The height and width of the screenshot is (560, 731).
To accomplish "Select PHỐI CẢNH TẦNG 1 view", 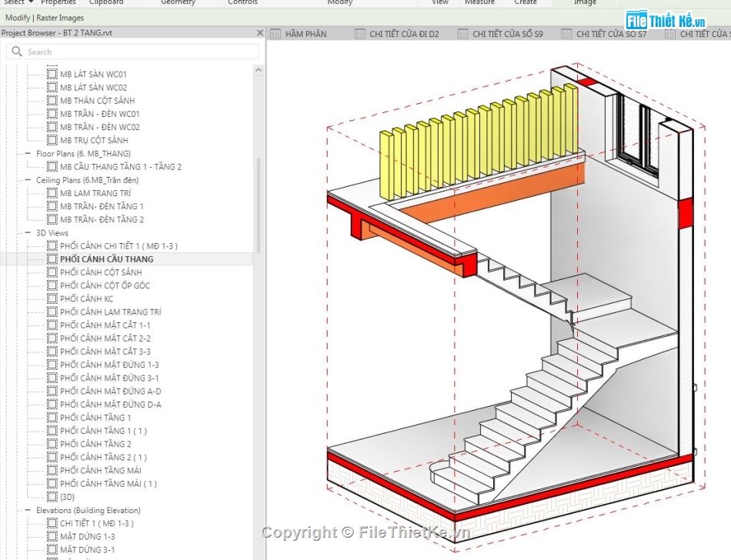I will (95, 418).
